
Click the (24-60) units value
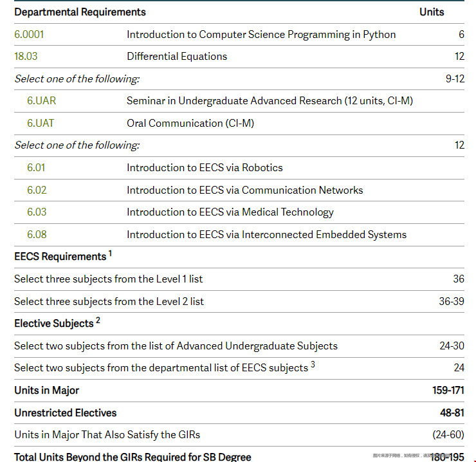click(448, 434)
